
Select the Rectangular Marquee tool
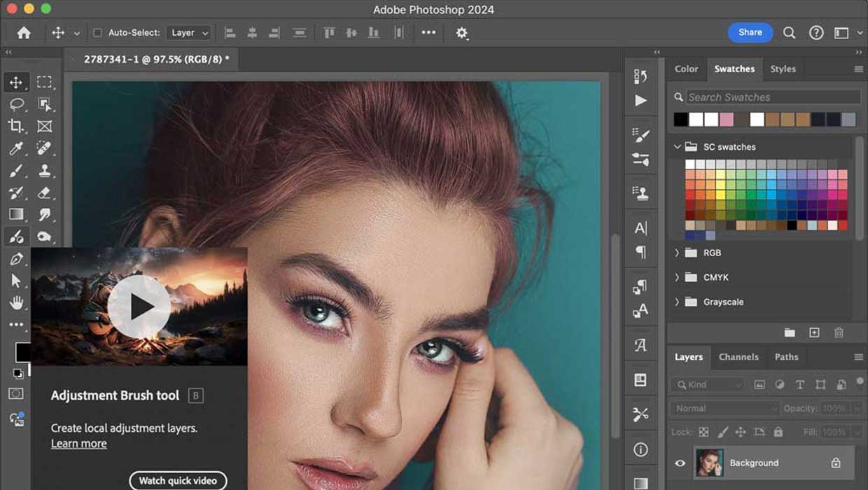45,82
